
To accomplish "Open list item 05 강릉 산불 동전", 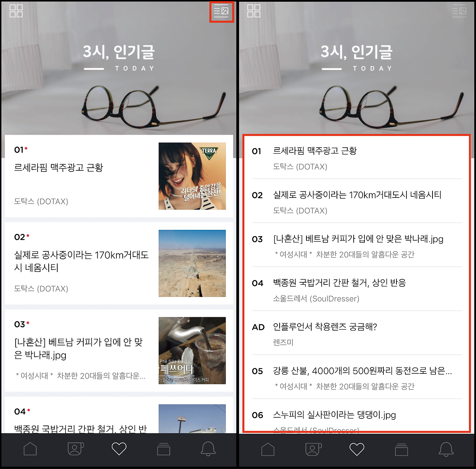I will point(357,377).
